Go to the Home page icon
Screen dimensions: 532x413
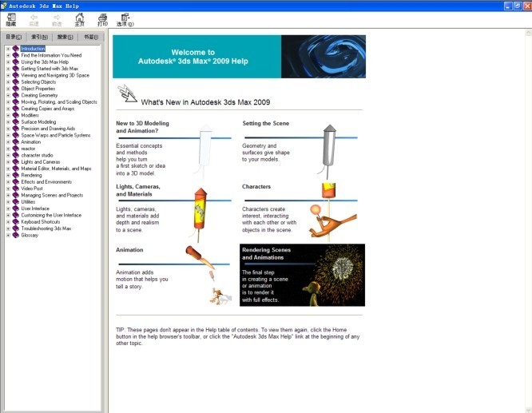tap(79, 20)
